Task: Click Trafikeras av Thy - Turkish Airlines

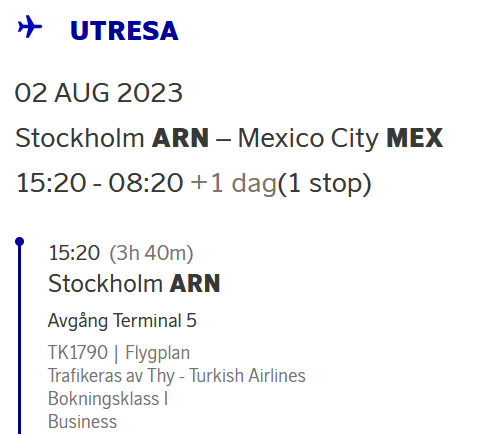Action: click(x=177, y=376)
